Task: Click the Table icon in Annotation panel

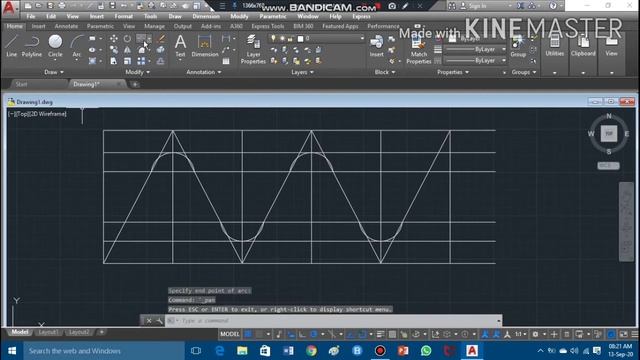Action: click(226, 61)
